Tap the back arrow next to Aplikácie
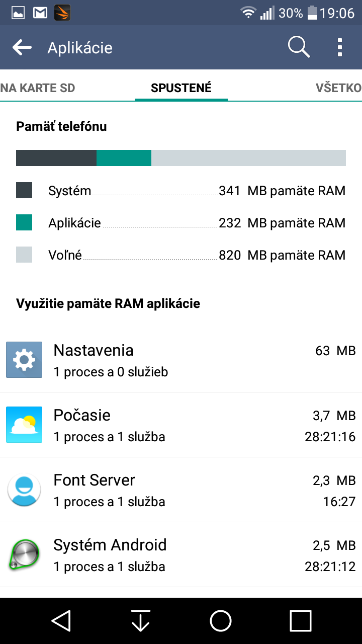This screenshot has width=362, height=644. pos(22,48)
